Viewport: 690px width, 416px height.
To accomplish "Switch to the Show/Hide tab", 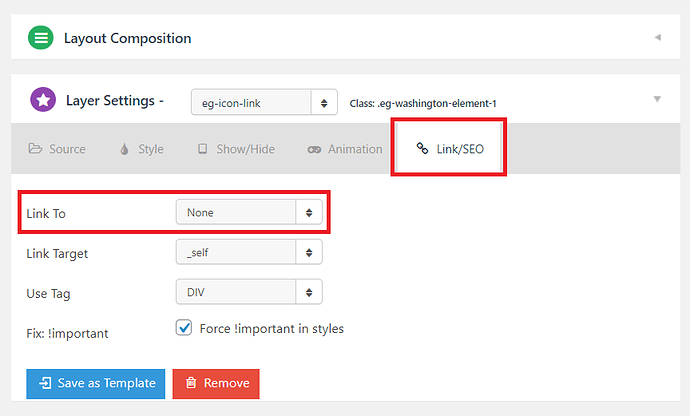I will (x=236, y=149).
